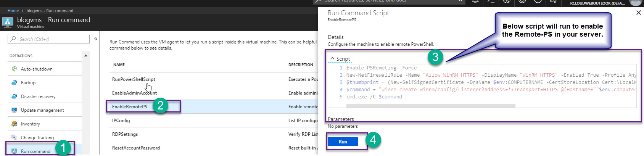This screenshot has width=644, height=156.
Task: Collapse the left sidebar menu
Action: pos(96,39)
